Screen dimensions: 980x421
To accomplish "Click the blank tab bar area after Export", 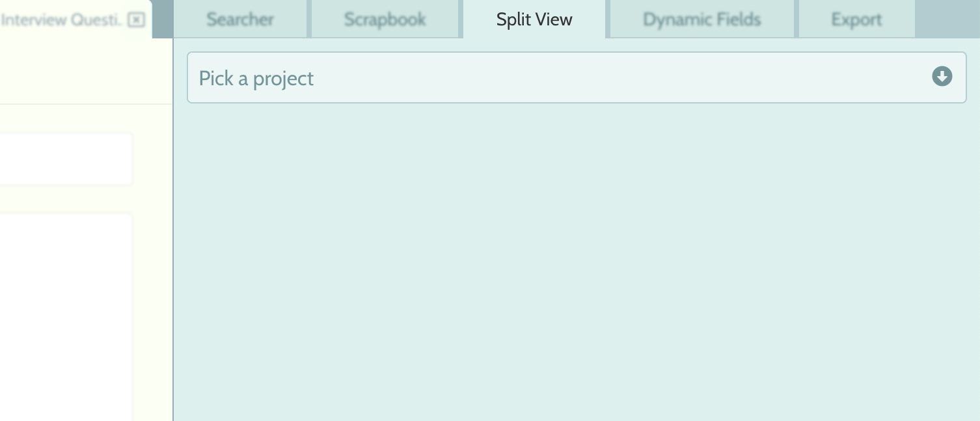I will pyautogui.click(x=947, y=19).
